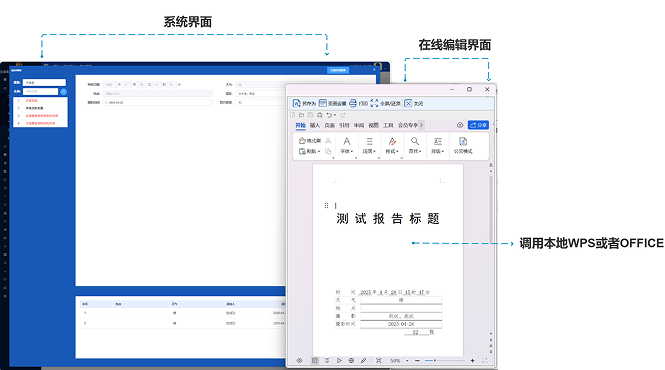
Task: Click the cloud upload icon beside Share
Action: 460,125
